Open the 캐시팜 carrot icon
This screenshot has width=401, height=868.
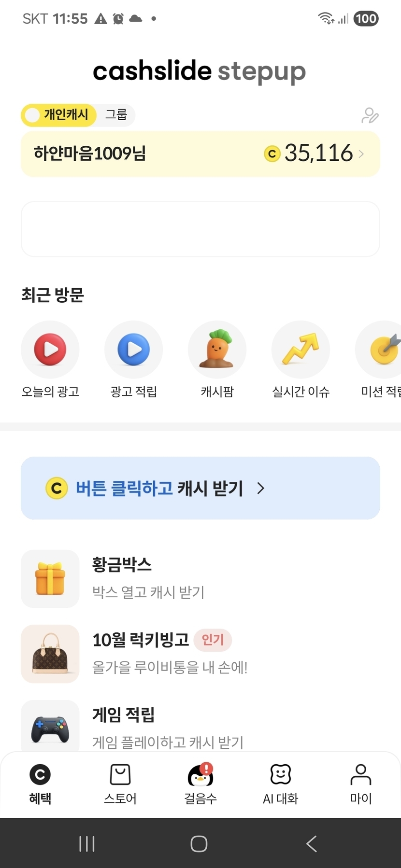(217, 349)
